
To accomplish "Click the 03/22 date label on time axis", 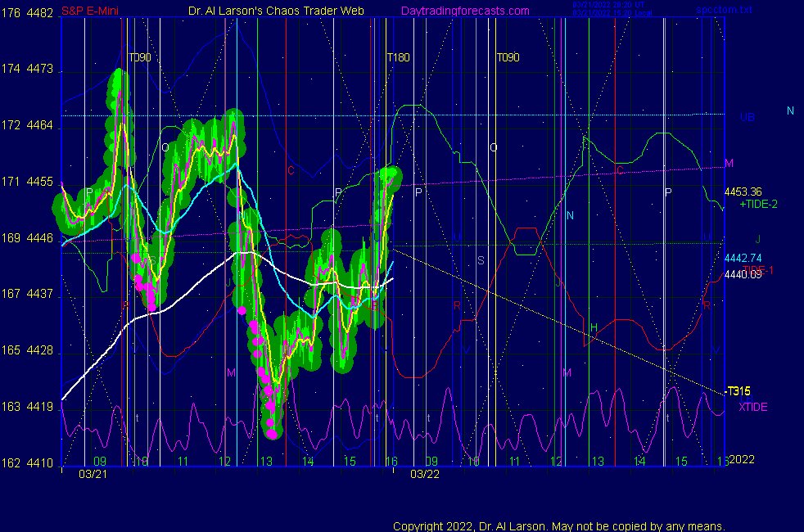I will 425,474.
